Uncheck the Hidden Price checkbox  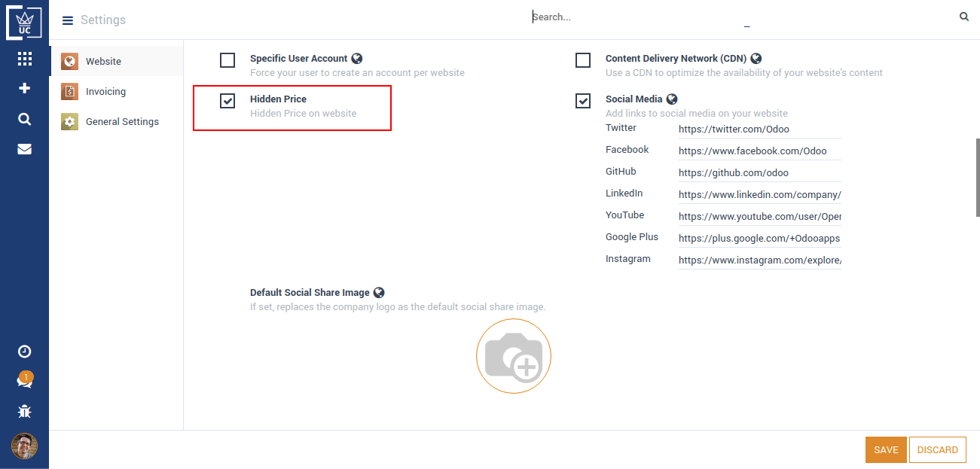click(227, 101)
